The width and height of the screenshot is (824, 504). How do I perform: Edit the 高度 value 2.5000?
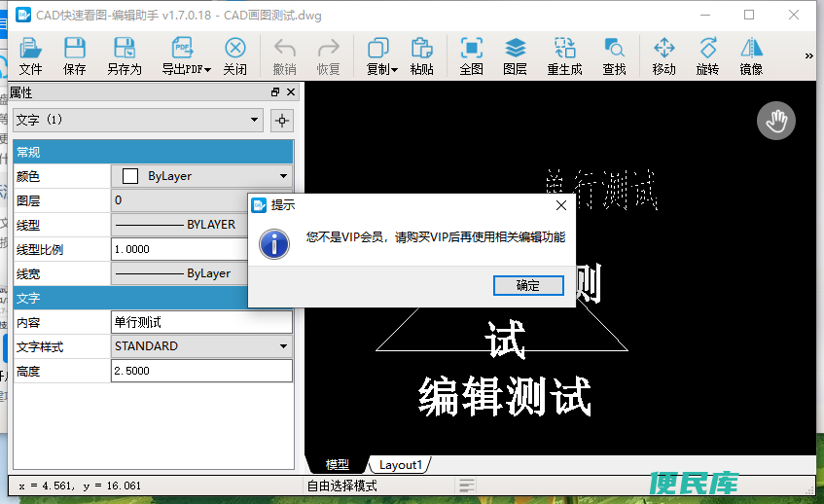201,371
